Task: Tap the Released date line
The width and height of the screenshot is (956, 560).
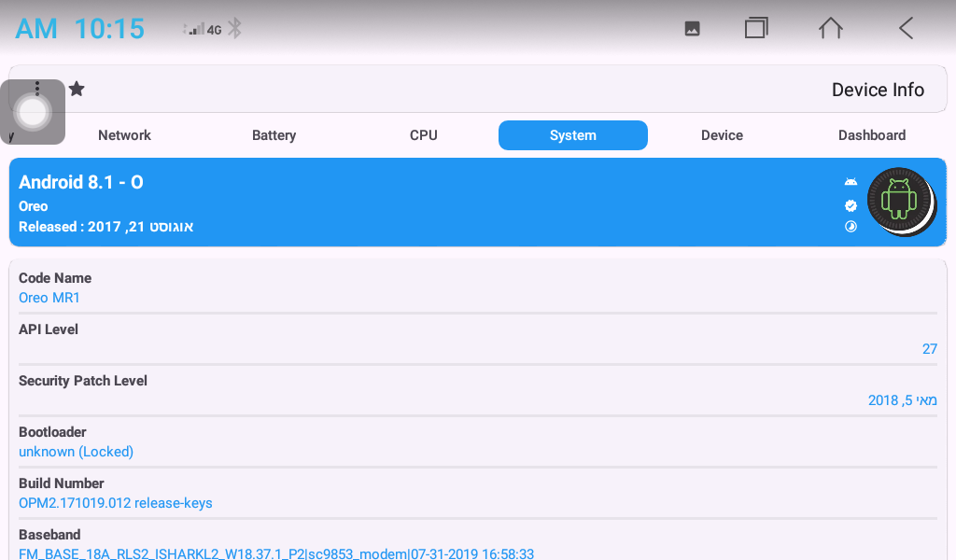Action: [x=106, y=227]
